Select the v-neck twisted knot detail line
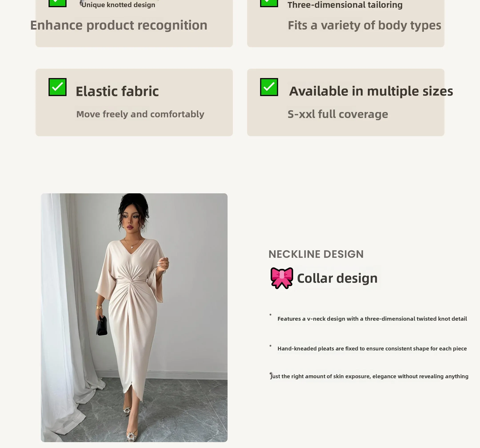Viewport: 480px width, 448px height. point(372,319)
